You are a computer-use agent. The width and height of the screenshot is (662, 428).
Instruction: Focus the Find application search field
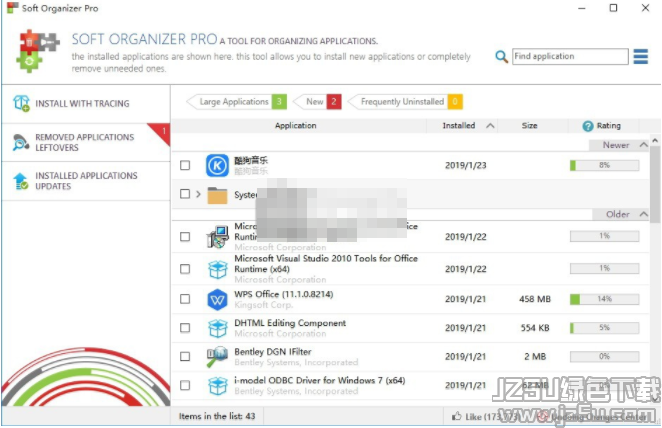[x=570, y=57]
